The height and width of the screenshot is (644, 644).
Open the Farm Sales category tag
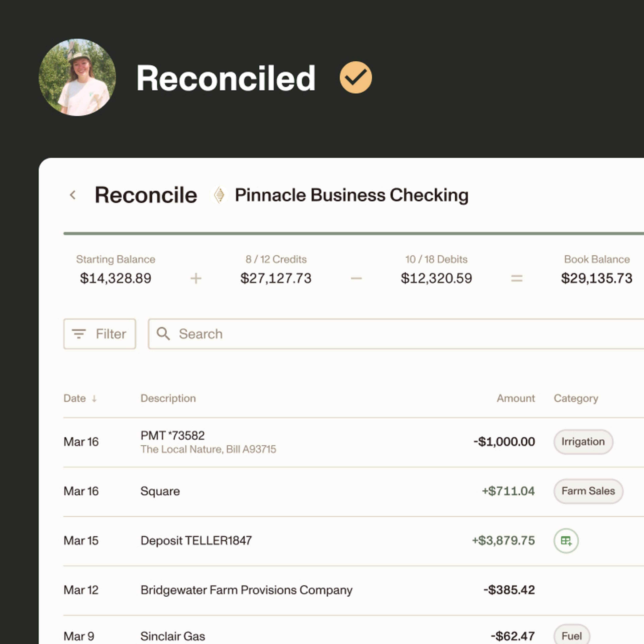[588, 491]
